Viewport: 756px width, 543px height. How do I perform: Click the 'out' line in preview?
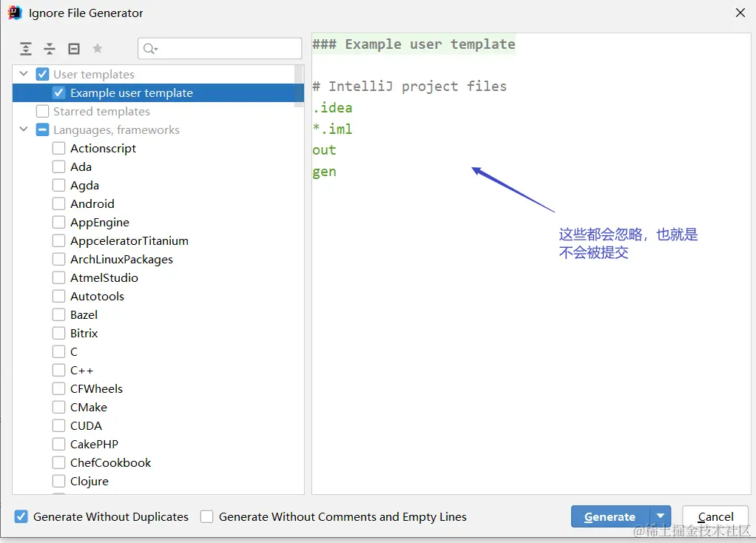point(324,150)
